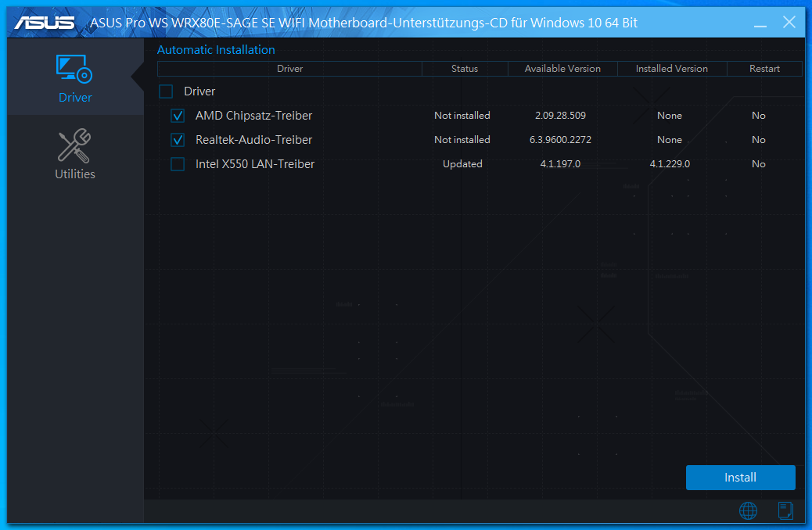Click available version 6.3.9600.2272
This screenshot has width=812, height=530.
point(560,140)
